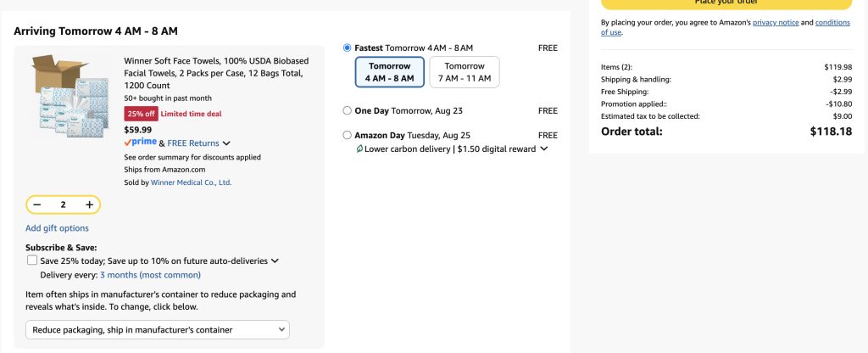Click the Limited time deal label
The image size is (868, 353).
191,114
